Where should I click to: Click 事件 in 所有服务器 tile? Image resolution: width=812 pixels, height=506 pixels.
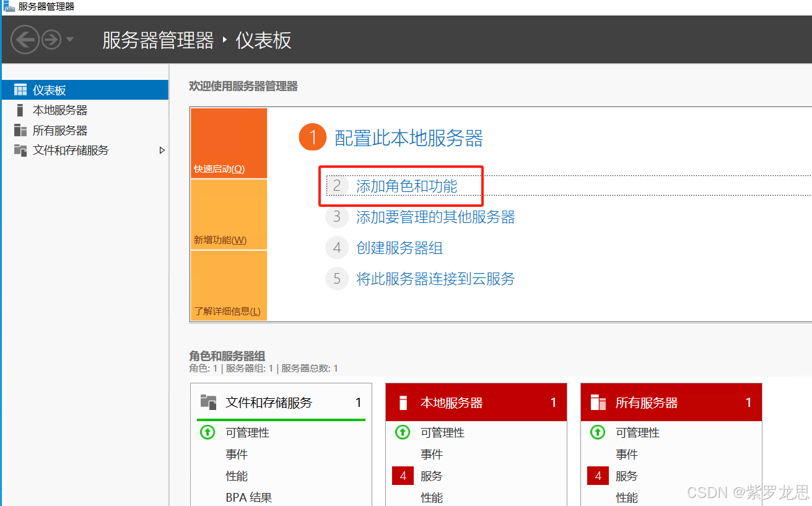tap(627, 454)
